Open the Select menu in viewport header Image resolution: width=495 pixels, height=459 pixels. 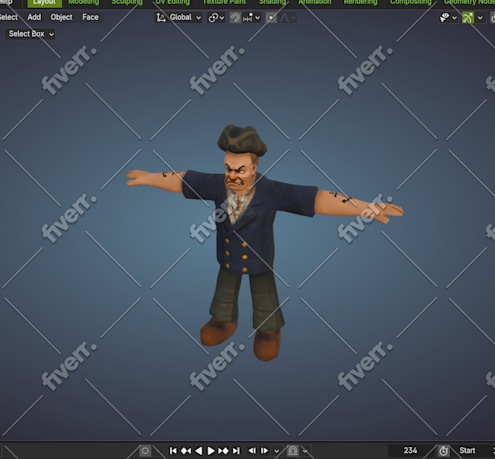pos(8,17)
